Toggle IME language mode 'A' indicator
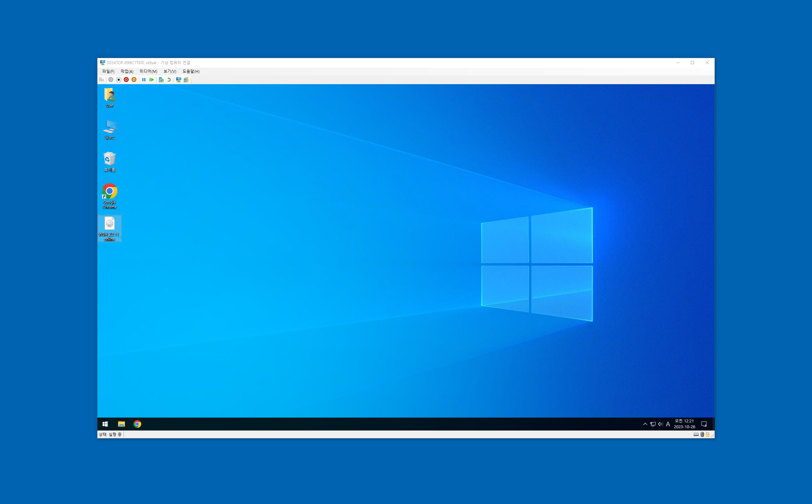The width and height of the screenshot is (812, 504). (668, 424)
